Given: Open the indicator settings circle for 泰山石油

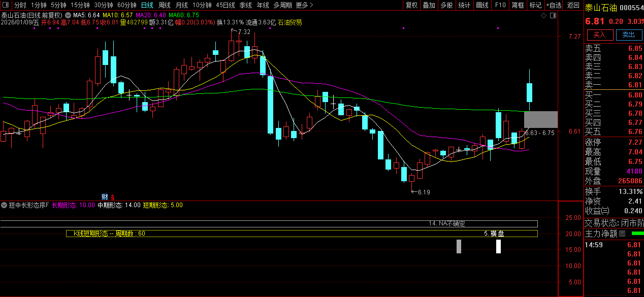Looking at the screenshot, I should pos(68,15).
